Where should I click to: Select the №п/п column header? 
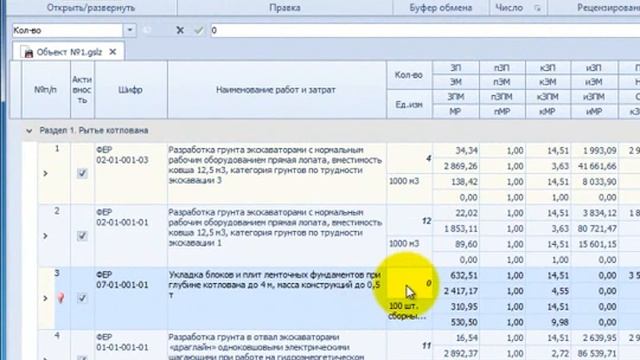click(46, 90)
